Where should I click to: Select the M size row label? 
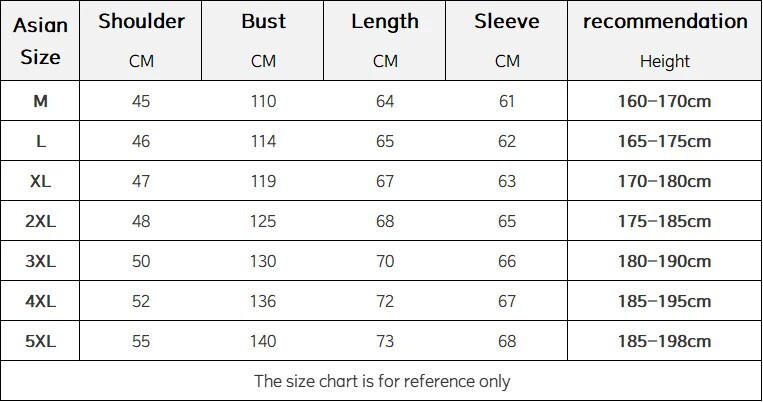[40, 101]
